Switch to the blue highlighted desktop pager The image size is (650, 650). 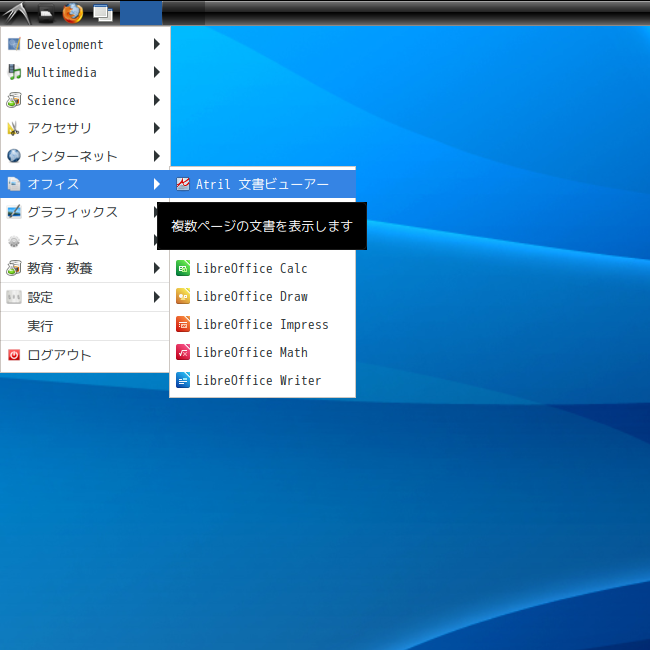pyautogui.click(x=141, y=13)
